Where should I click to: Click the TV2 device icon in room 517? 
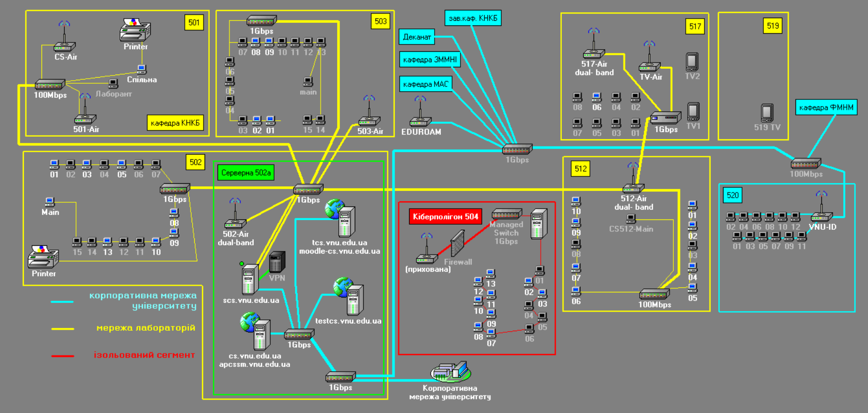click(x=692, y=62)
